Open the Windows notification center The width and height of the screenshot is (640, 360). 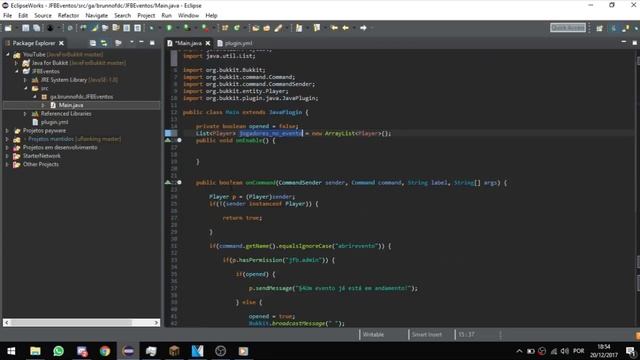point(631,351)
